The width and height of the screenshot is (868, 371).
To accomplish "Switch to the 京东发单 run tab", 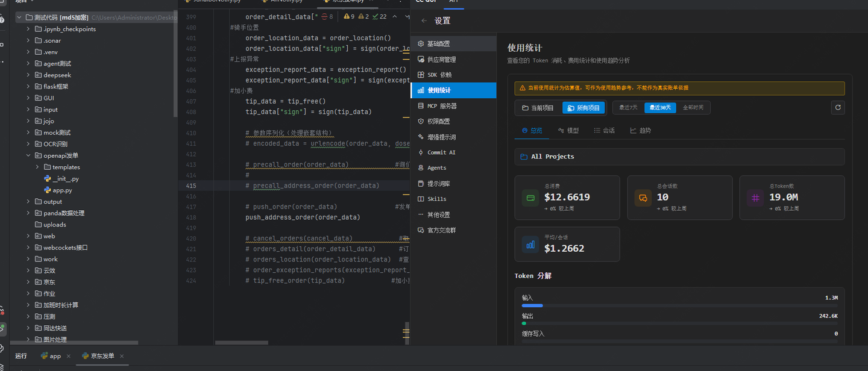I will pos(102,356).
